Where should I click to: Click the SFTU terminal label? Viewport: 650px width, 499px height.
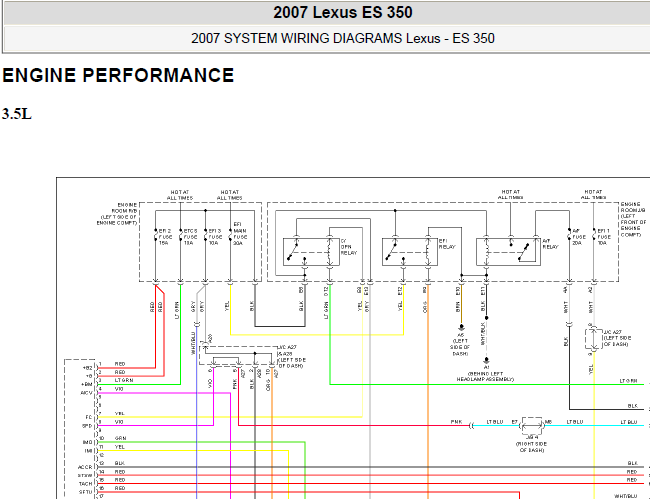(x=86, y=492)
